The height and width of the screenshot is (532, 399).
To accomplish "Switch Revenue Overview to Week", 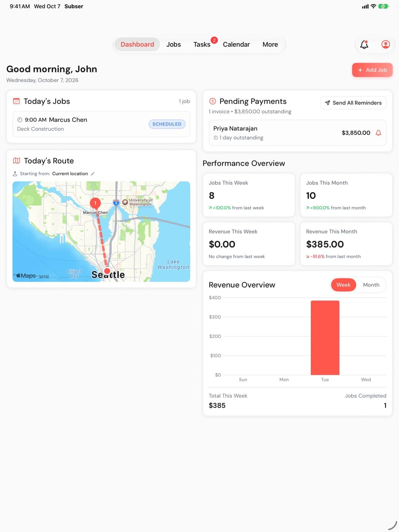I will [344, 285].
